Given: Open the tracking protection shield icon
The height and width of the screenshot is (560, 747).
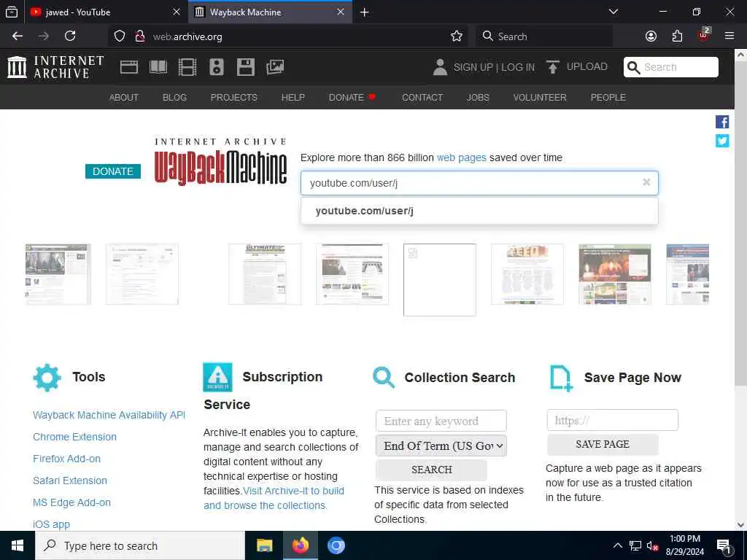Looking at the screenshot, I should pyautogui.click(x=120, y=36).
